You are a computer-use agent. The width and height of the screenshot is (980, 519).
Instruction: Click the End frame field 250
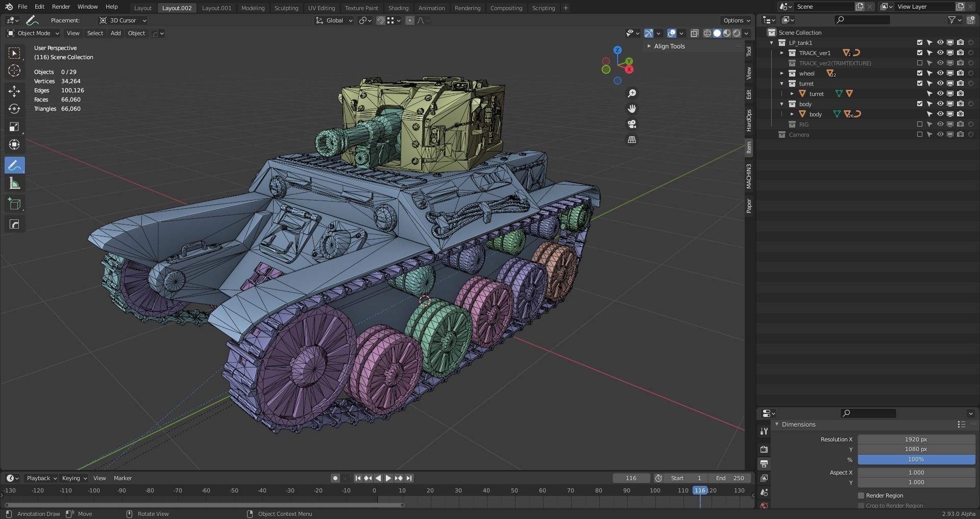(730, 478)
